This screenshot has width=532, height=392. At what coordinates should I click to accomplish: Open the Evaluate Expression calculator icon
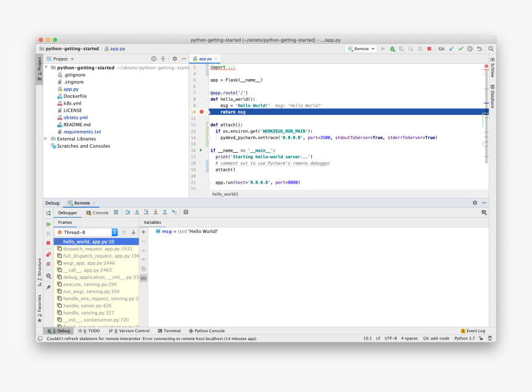(x=186, y=212)
